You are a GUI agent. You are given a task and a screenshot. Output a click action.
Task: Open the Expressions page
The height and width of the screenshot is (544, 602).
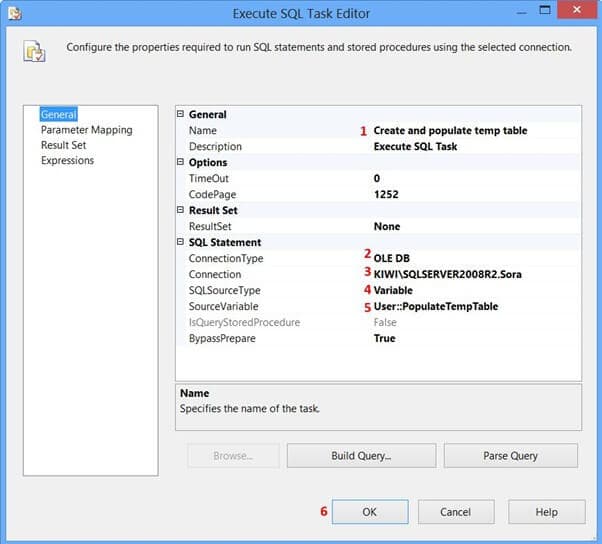pyautogui.click(x=67, y=160)
